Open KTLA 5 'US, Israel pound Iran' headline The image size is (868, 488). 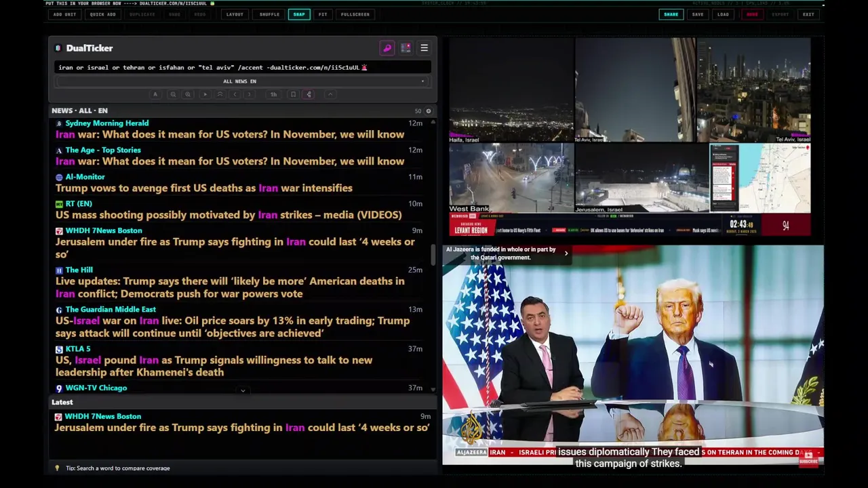pos(214,366)
